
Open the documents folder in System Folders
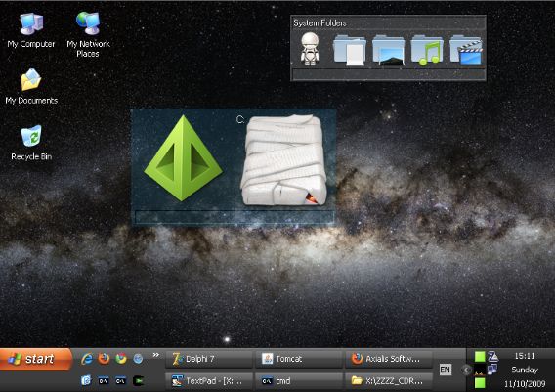point(350,50)
